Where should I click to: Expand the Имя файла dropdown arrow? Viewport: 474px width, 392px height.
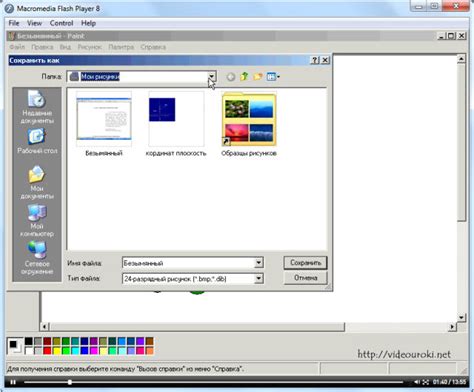[x=259, y=263]
